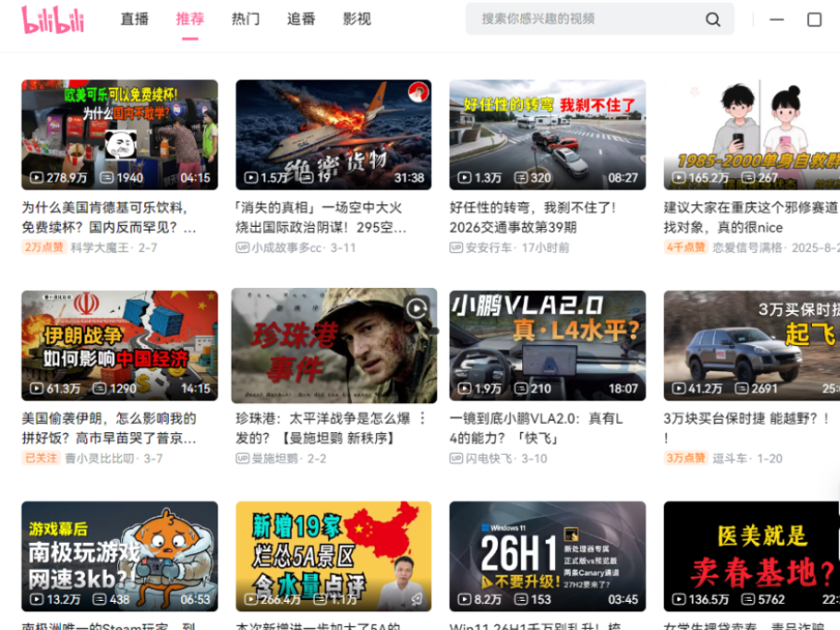
Task: Open the three-dot menu beside 珍珠港 title
Action: [x=422, y=418]
